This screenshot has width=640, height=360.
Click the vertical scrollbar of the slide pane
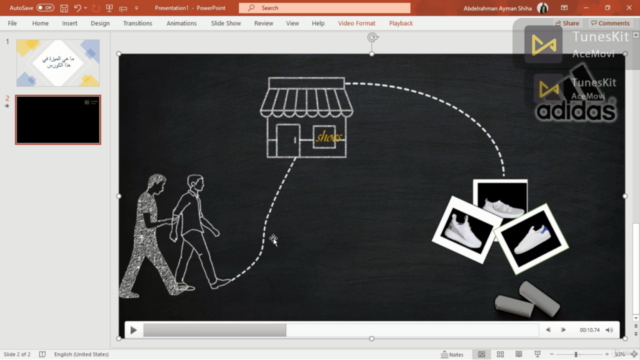(x=636, y=269)
